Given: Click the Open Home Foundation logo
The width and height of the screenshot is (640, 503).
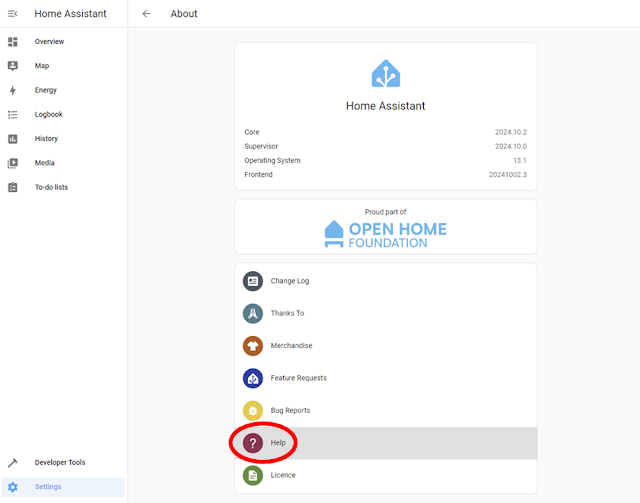Looking at the screenshot, I should pyautogui.click(x=386, y=234).
